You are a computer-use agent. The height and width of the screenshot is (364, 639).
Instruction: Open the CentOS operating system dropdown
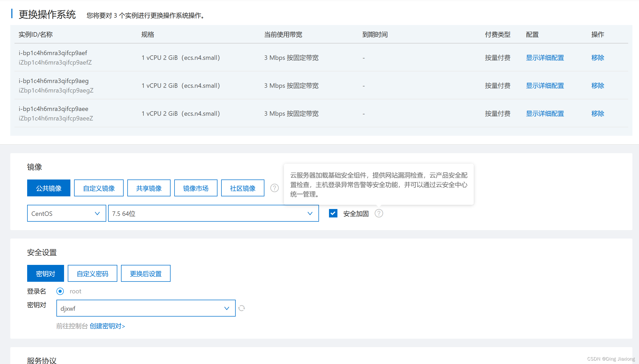click(x=66, y=213)
